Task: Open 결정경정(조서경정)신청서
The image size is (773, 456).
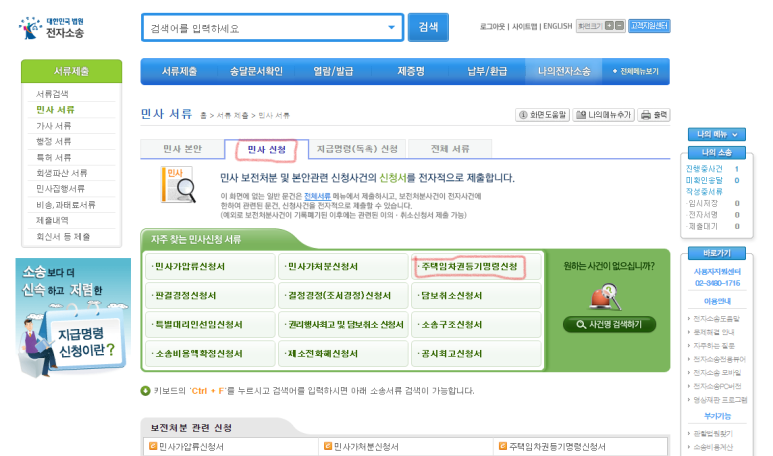Action: tap(343, 296)
